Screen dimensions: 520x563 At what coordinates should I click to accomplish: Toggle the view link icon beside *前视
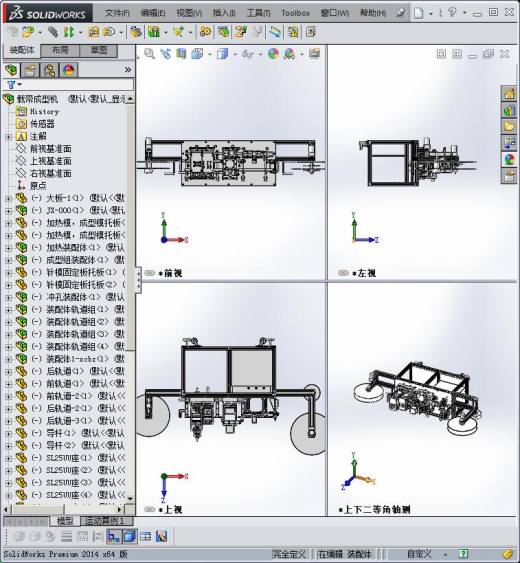click(149, 273)
